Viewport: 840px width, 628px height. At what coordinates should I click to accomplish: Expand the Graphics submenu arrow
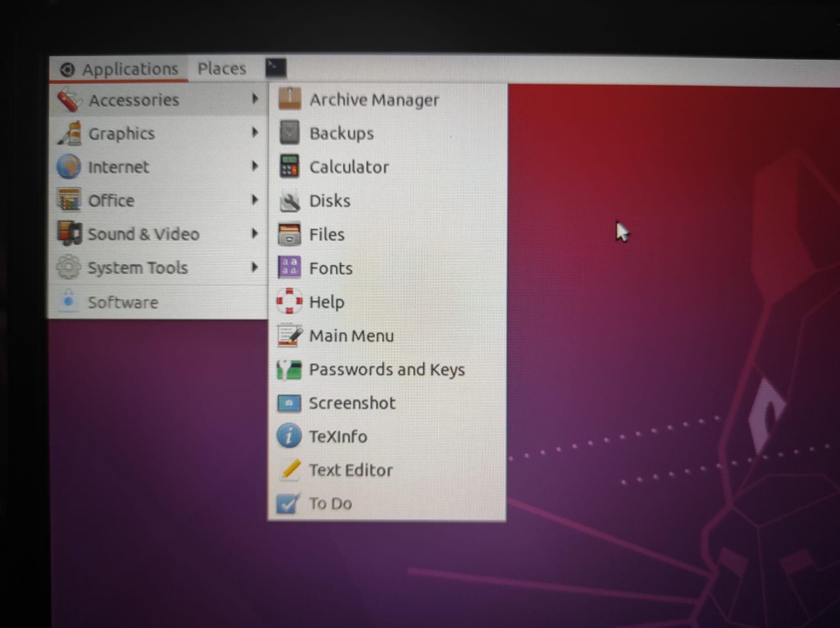click(x=255, y=133)
